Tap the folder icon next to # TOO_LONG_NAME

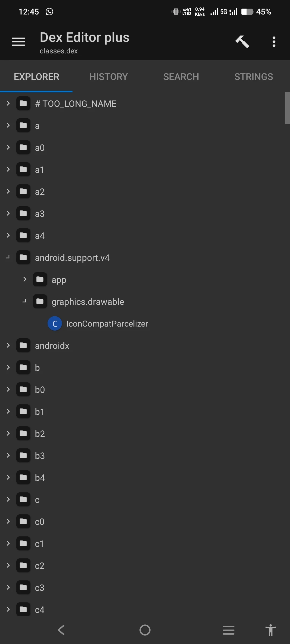[x=23, y=104]
